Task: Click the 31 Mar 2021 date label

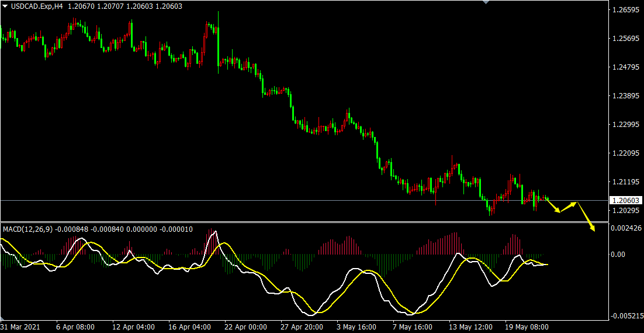Action: [21, 327]
